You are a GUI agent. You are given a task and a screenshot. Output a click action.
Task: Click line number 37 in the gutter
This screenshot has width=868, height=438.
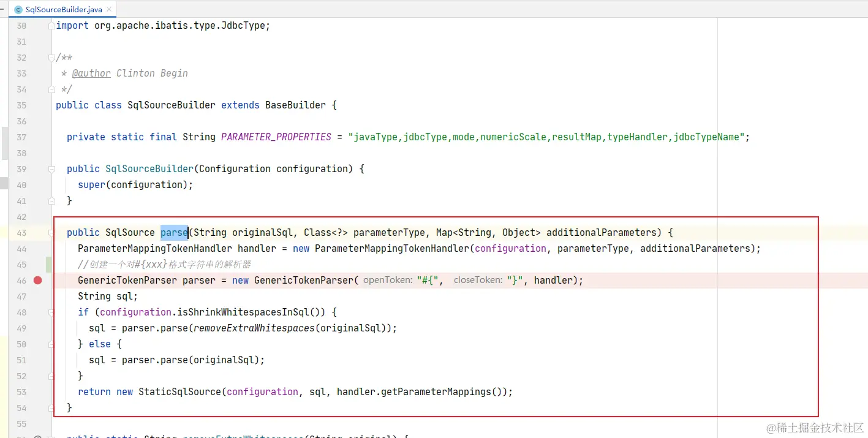[21, 137]
